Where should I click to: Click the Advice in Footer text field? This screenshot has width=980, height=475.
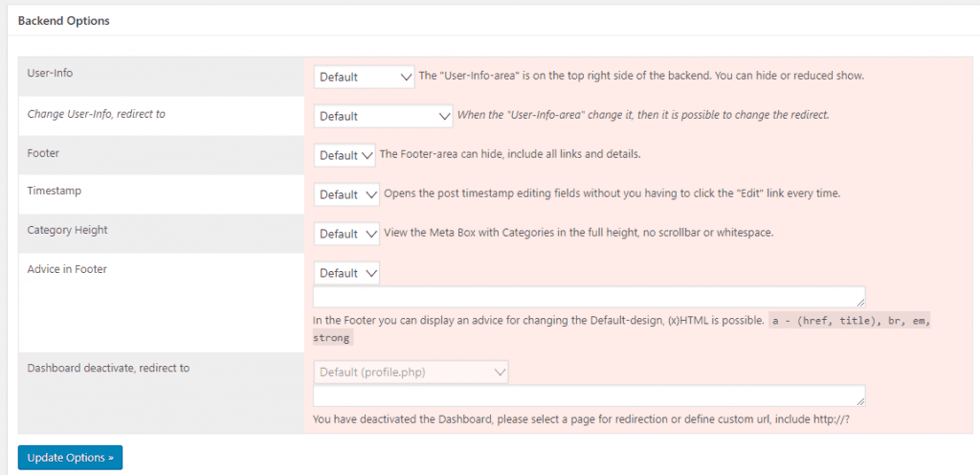[x=588, y=297]
